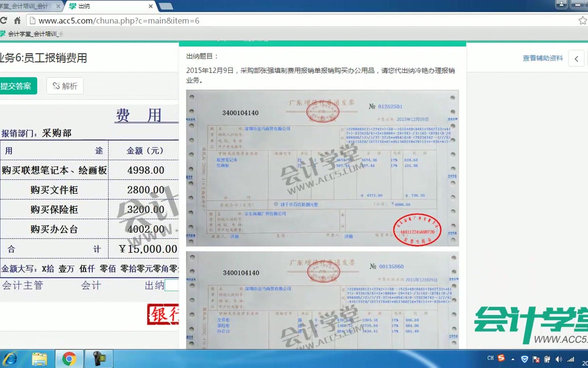
Task: Bookmark this page with the star icon
Action: tap(583, 20)
